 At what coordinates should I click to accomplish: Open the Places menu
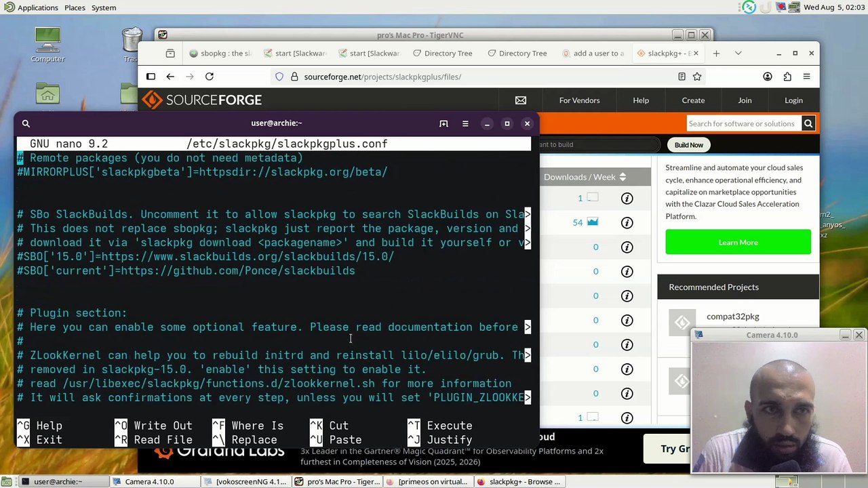tap(75, 7)
